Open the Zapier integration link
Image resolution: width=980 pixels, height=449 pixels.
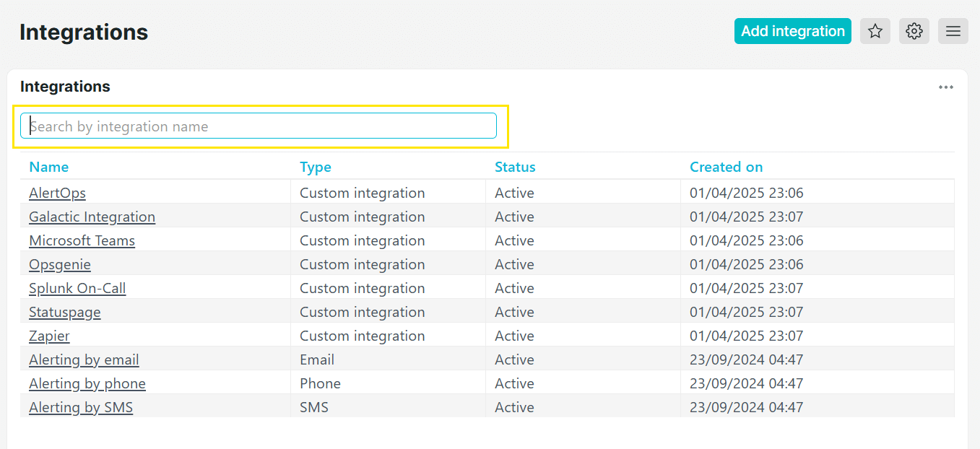coord(49,336)
